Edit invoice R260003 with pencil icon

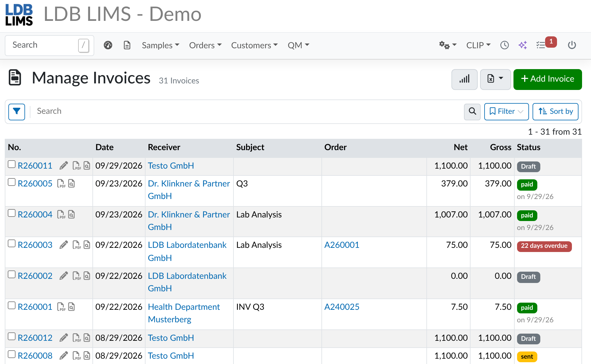tap(64, 245)
